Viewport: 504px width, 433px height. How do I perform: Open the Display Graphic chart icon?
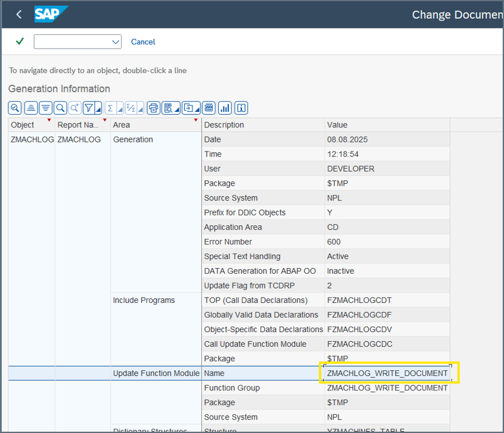click(x=225, y=108)
